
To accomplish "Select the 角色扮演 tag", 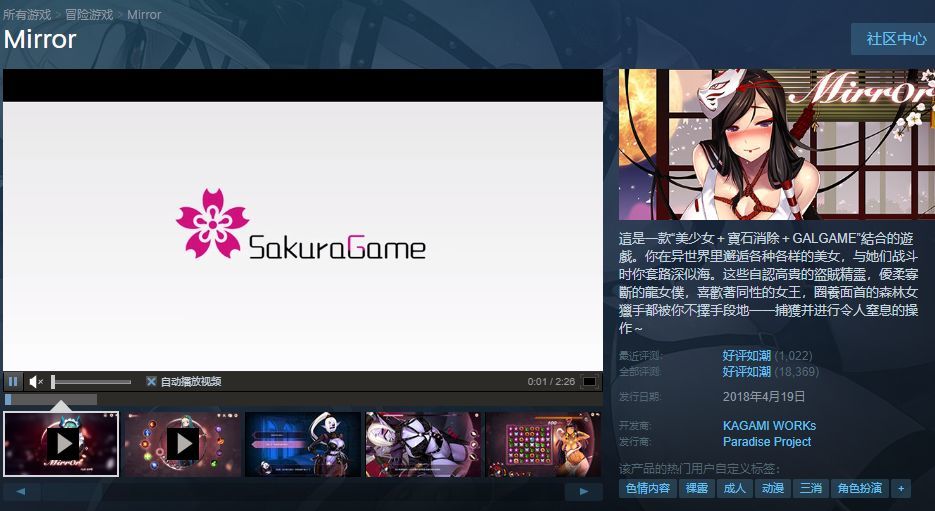I will 859,488.
